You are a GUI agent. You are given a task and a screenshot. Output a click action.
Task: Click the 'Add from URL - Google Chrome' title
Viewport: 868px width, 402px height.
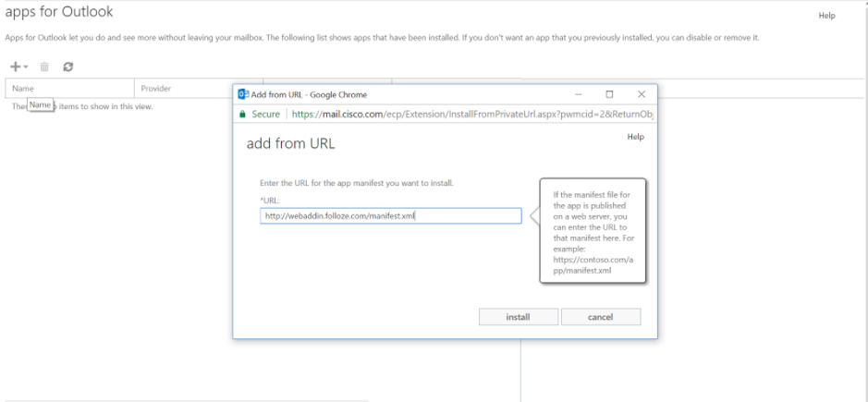(x=309, y=94)
